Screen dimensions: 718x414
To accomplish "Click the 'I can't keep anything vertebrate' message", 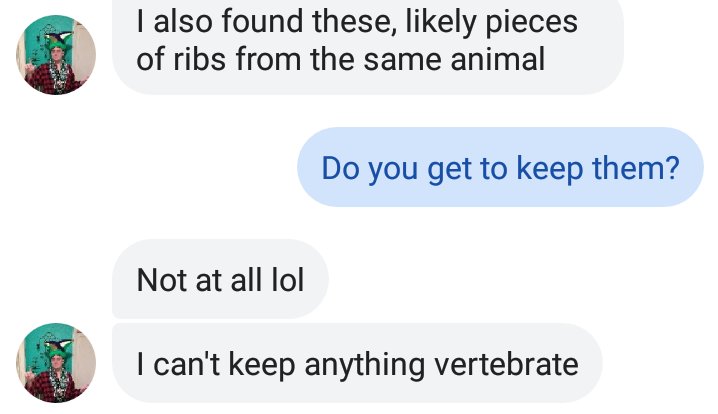I will click(357, 364).
